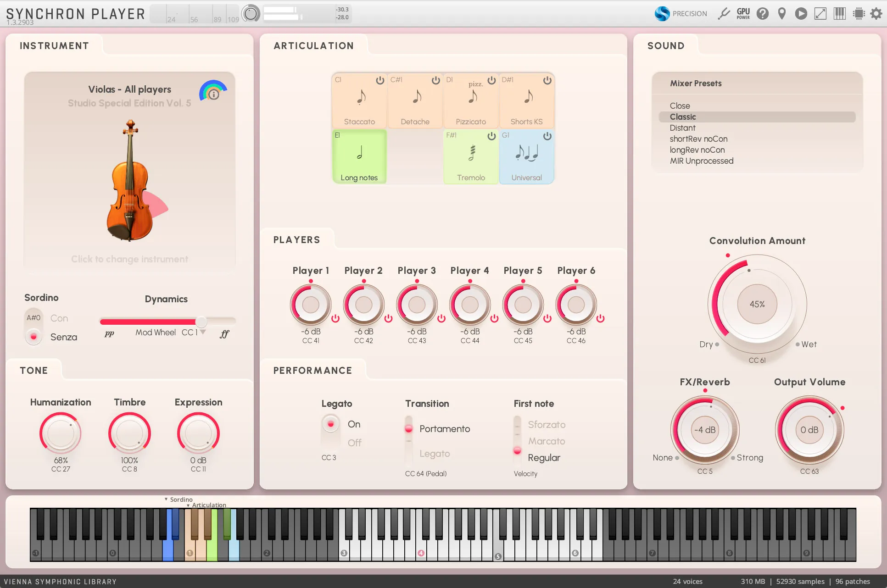
Task: Open the question mark help icon
Action: (x=763, y=14)
